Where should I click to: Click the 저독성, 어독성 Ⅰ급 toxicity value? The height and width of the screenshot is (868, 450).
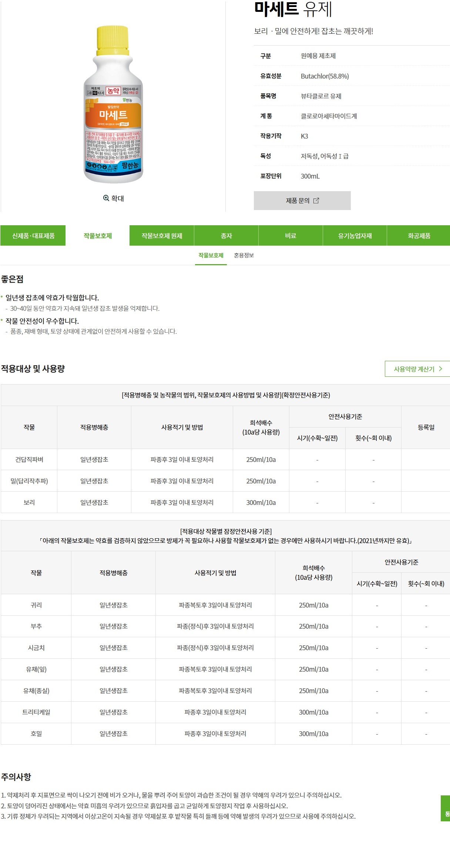[x=325, y=156]
